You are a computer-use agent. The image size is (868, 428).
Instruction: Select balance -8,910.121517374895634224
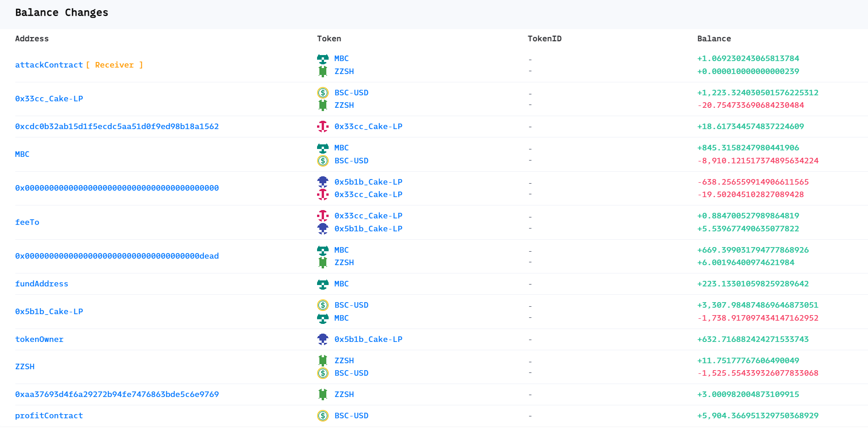(x=758, y=161)
